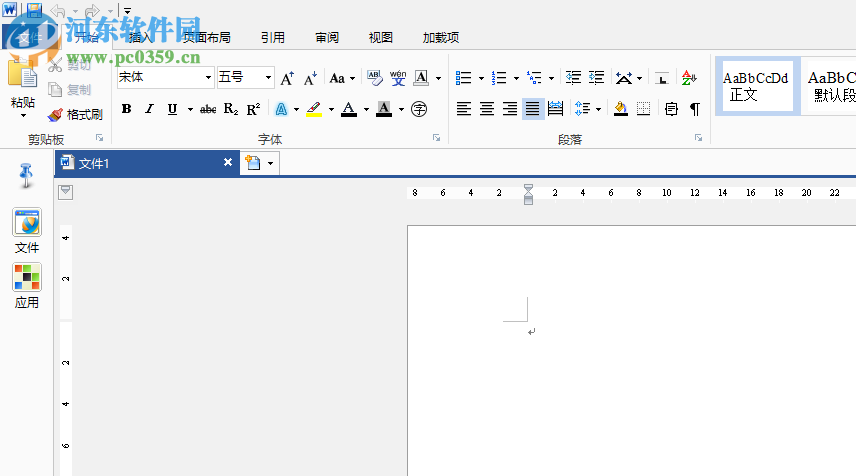Click the Enclose Characters circle icon
The height and width of the screenshot is (476, 856).
pyautogui.click(x=419, y=109)
